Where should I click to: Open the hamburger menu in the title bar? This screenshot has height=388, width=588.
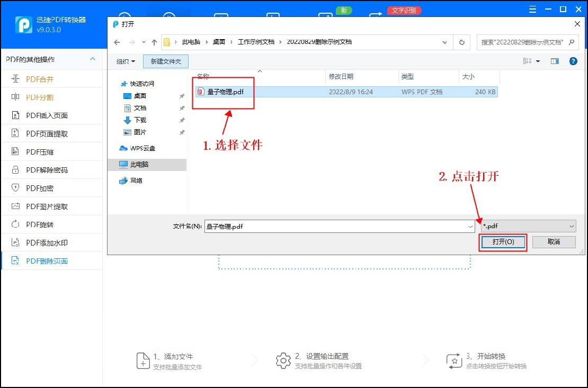[x=533, y=9]
